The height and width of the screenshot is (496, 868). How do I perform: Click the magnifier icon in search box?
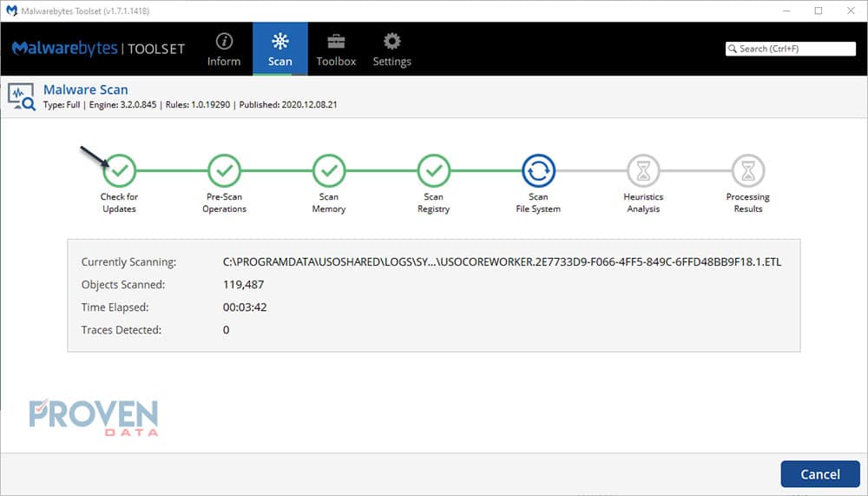coord(733,49)
